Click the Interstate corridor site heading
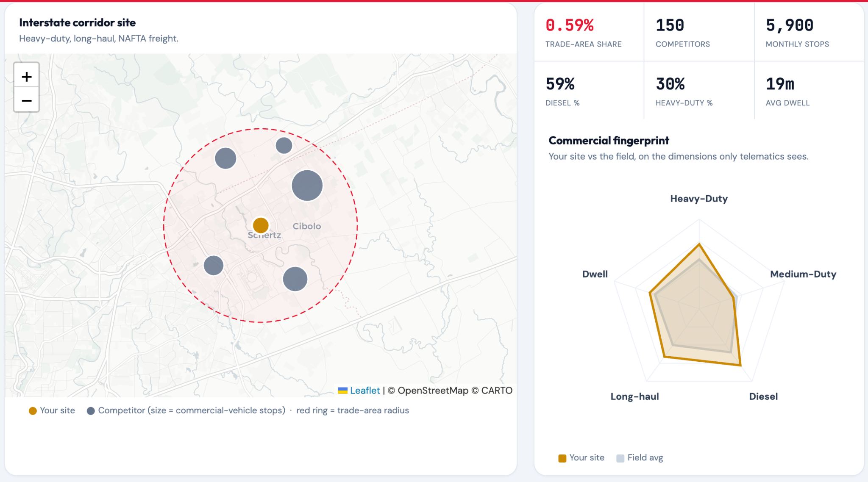The image size is (868, 482). (77, 22)
